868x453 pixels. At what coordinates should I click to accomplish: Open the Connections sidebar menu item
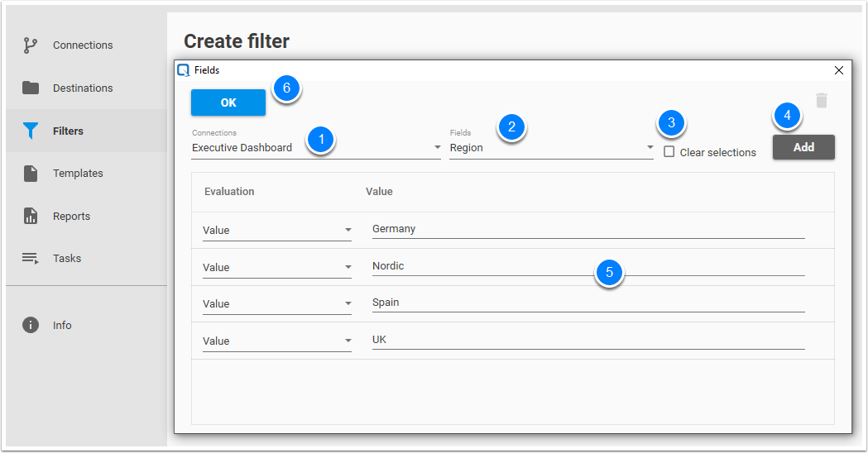(x=86, y=45)
